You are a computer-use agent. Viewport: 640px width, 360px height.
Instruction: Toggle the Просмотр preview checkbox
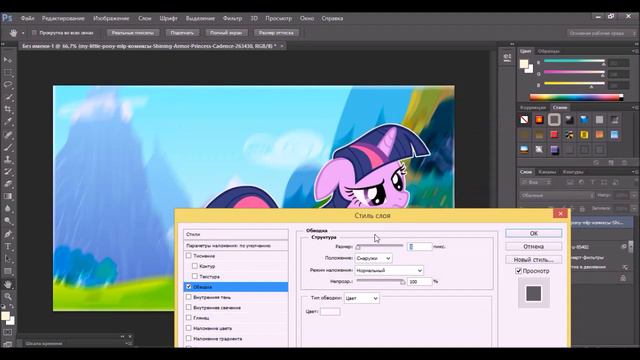coord(518,271)
